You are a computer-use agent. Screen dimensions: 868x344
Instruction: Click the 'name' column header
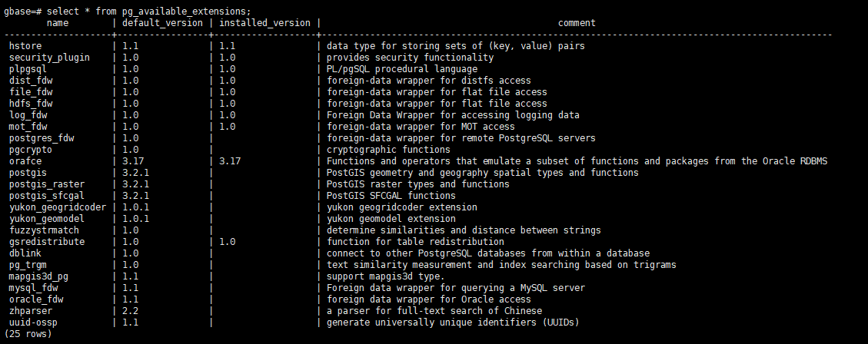58,23
